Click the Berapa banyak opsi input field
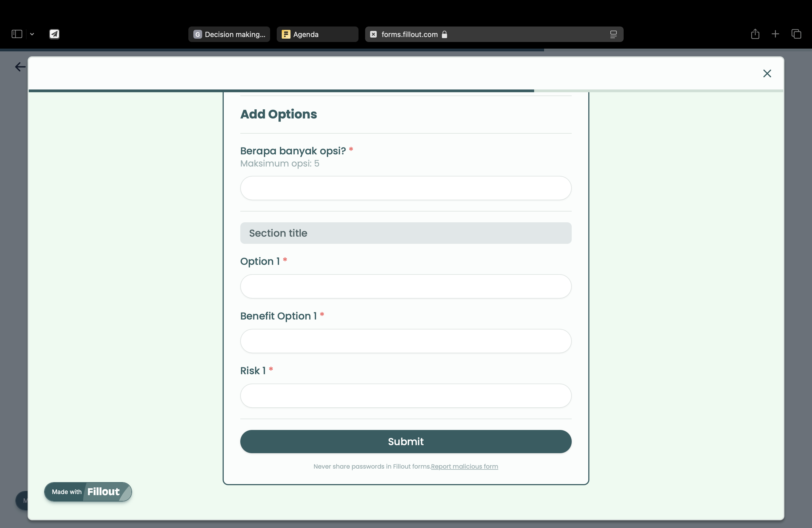The height and width of the screenshot is (528, 812). coord(406,188)
